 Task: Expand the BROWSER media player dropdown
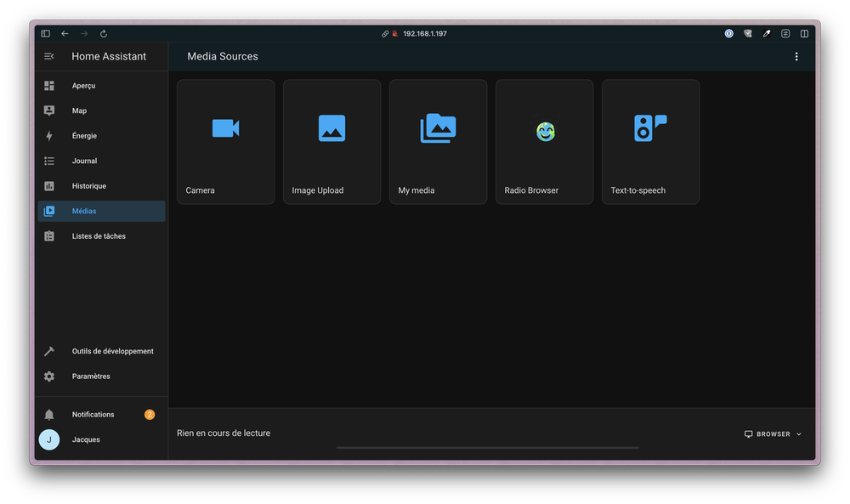click(x=773, y=434)
